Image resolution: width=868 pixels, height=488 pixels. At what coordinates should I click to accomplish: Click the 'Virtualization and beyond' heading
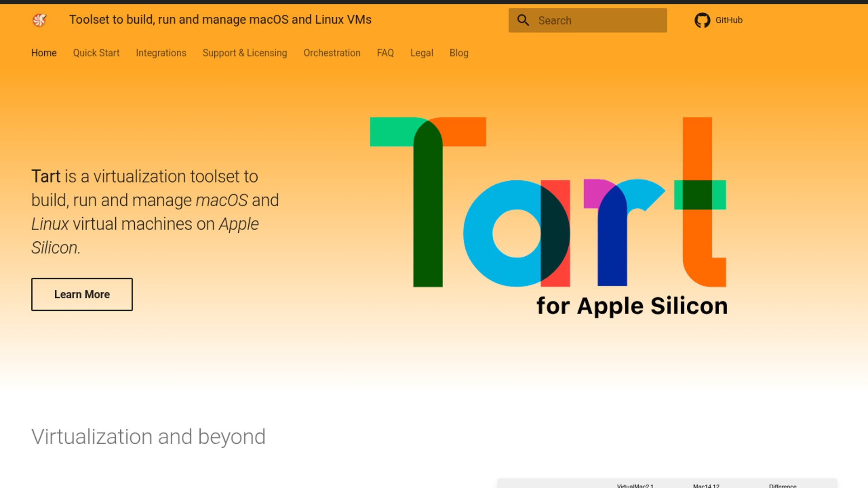click(148, 436)
